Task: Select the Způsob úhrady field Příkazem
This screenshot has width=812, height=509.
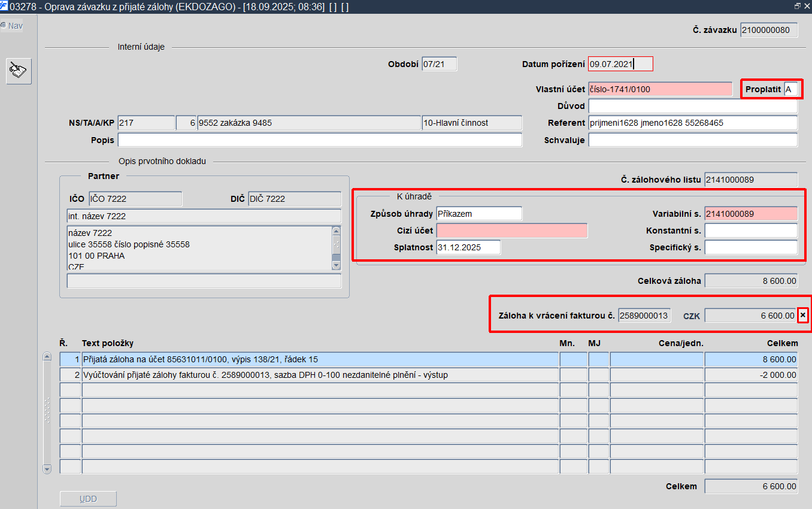Action: [x=479, y=213]
